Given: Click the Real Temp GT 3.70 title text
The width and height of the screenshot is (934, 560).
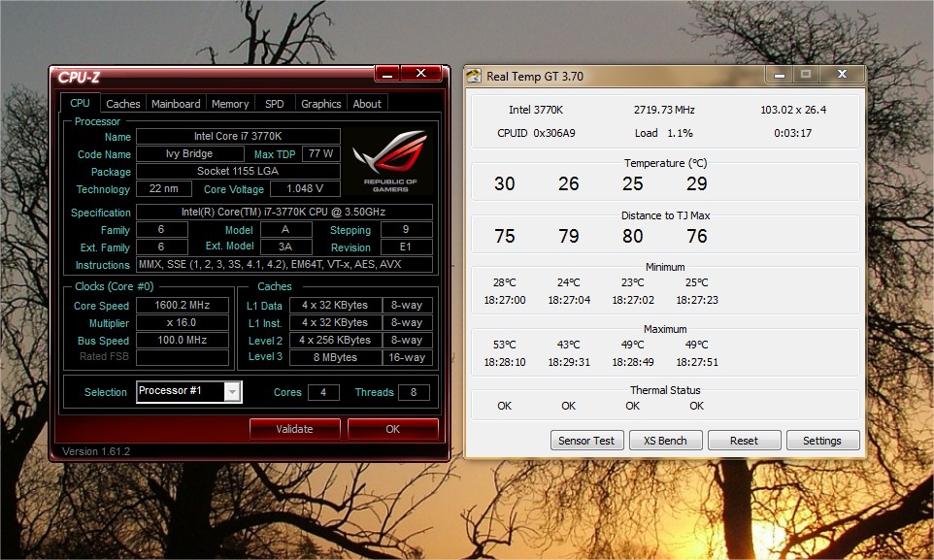Looking at the screenshot, I should point(535,77).
